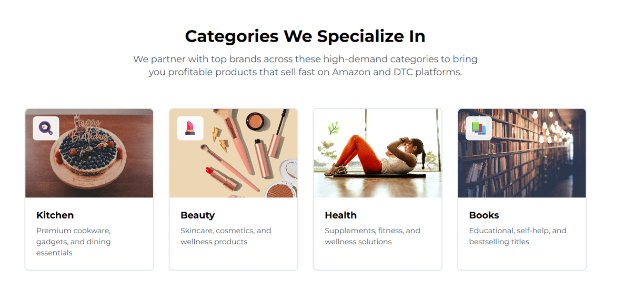Viewport: 644px width, 288px height.
Task: Click the blank area inside the Books card
Action: [522, 259]
